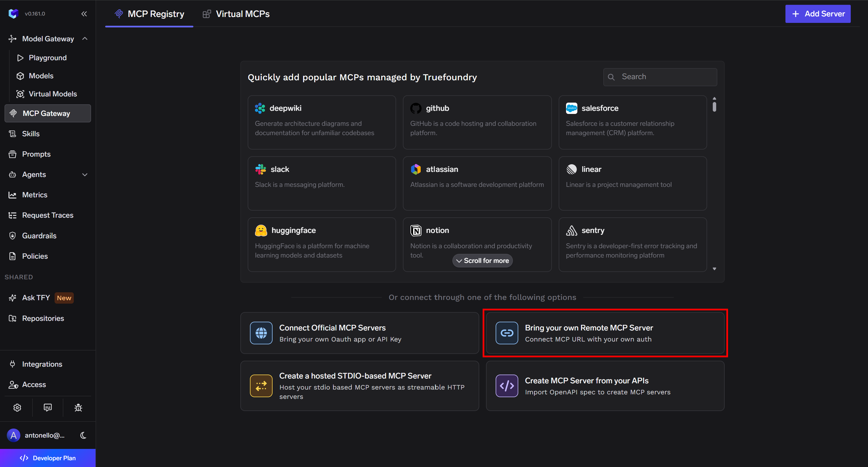Select the linear MCP card
This screenshot has height=467, width=868.
tap(632, 183)
